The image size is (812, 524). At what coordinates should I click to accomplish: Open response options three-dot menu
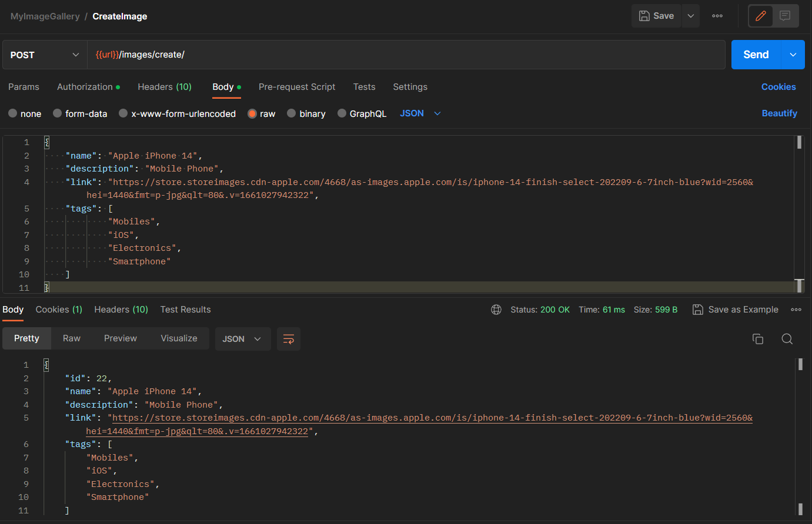796,310
